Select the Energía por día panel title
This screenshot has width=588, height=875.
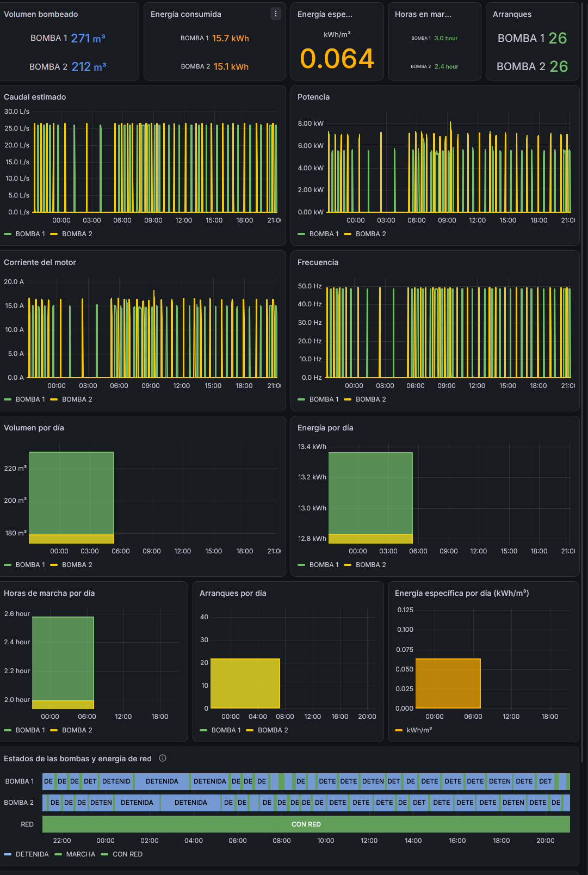[325, 428]
